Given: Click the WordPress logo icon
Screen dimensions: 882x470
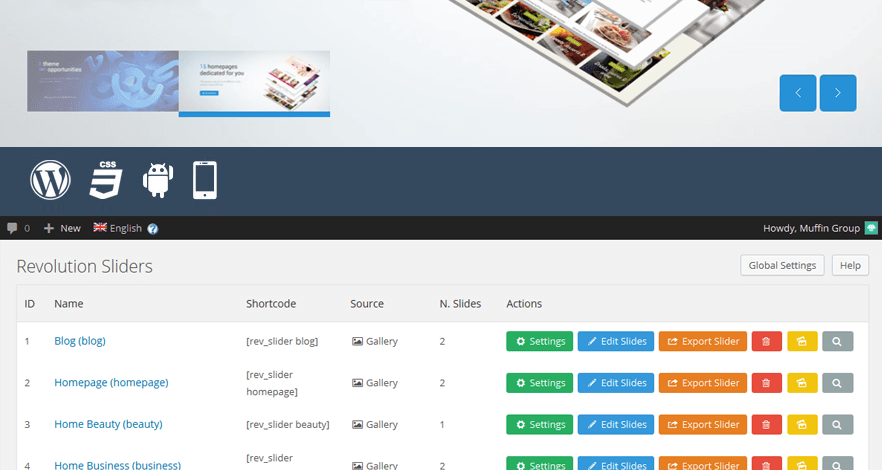Looking at the screenshot, I should point(50,180).
